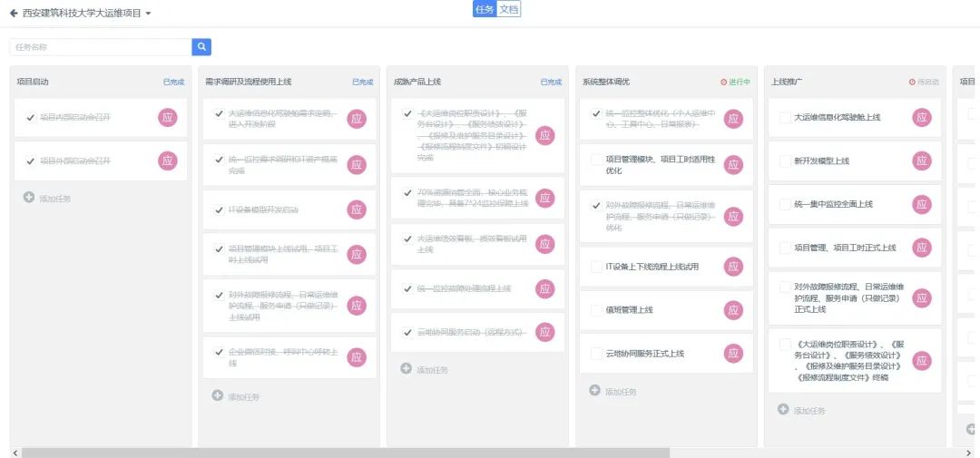Open the project title dropdown caret
Viewport: 980px width, 458px height.
148,13
